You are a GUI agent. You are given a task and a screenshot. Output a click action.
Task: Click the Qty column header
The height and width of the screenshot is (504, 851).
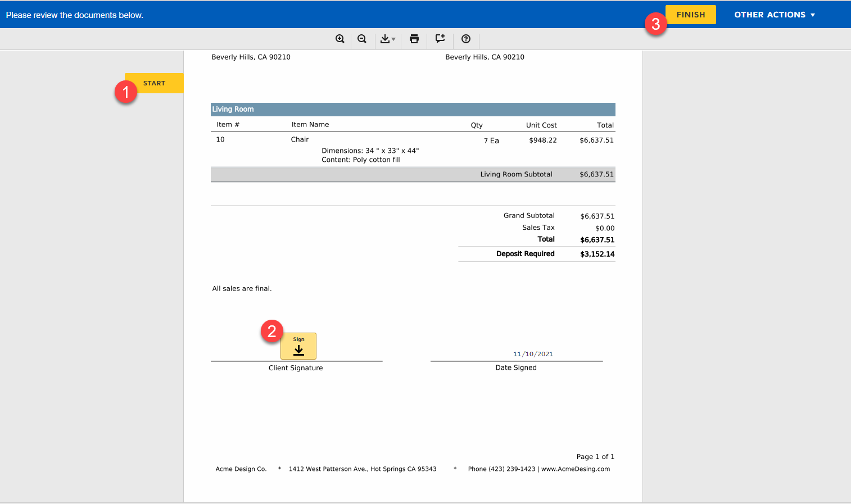pyautogui.click(x=477, y=125)
